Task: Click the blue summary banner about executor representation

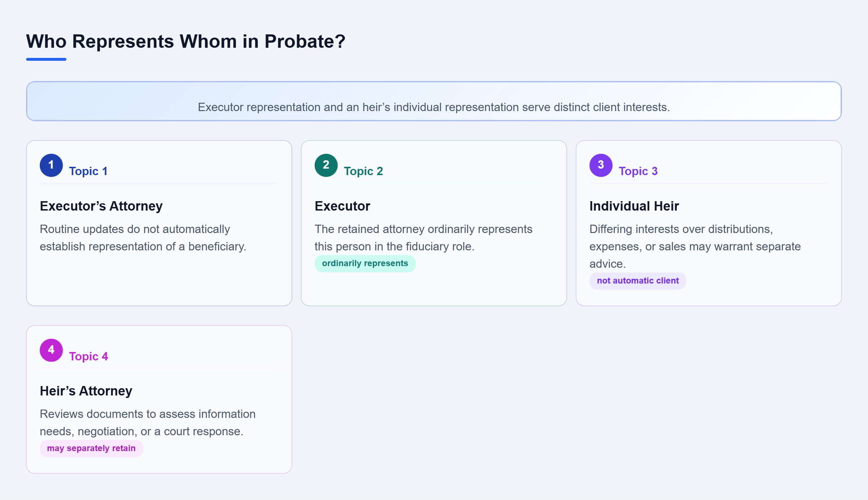Action: click(434, 101)
